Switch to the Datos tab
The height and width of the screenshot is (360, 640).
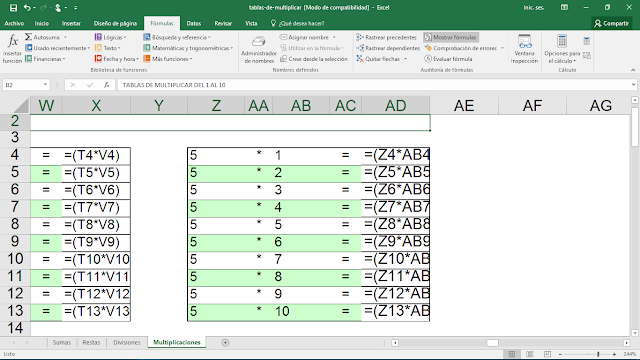(193, 23)
